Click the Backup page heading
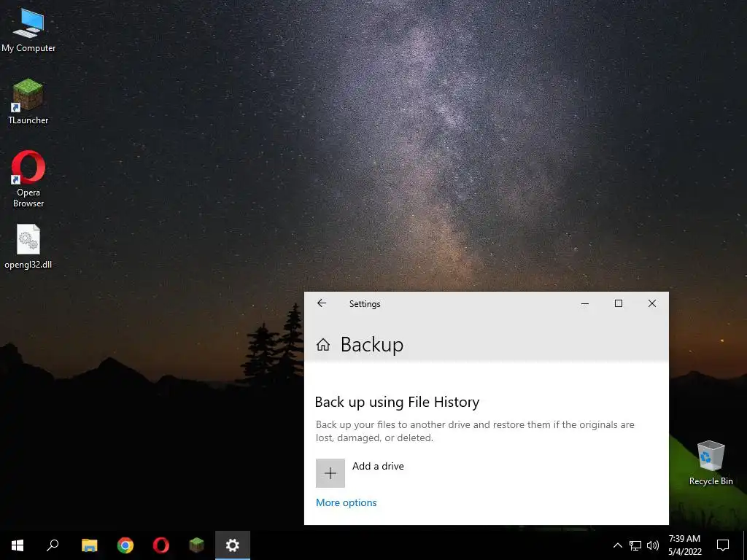Image resolution: width=747 pixels, height=560 pixels. pyautogui.click(x=371, y=345)
